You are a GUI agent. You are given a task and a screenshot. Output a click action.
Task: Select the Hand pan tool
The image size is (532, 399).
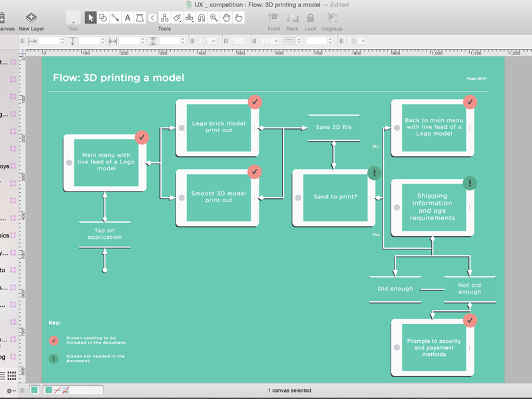click(x=226, y=18)
